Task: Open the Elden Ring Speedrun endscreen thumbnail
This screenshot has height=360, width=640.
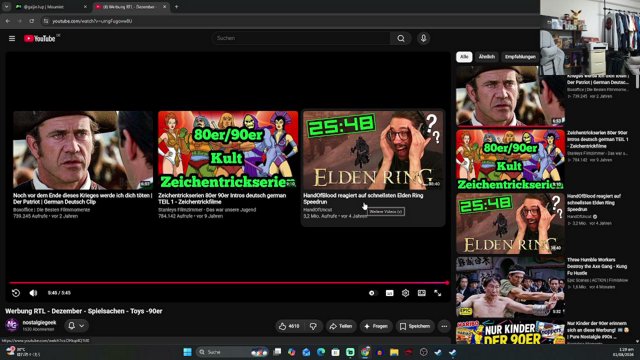Action: (x=373, y=150)
